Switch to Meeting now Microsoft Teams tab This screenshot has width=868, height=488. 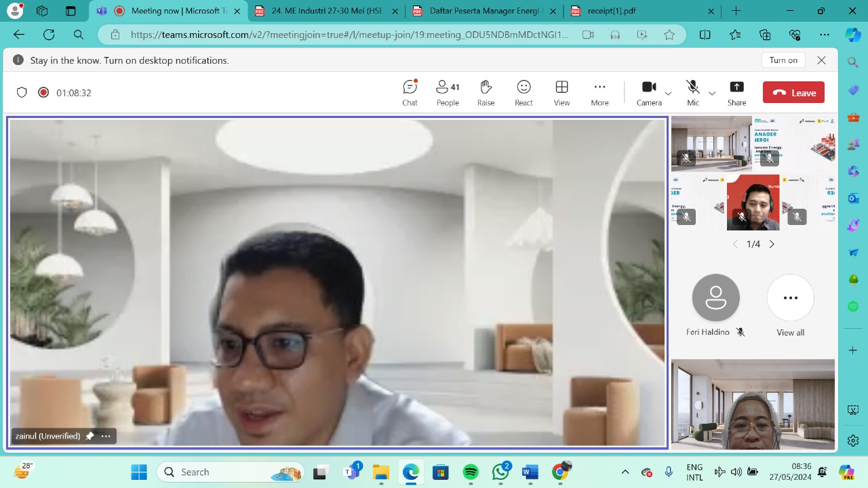(170, 11)
